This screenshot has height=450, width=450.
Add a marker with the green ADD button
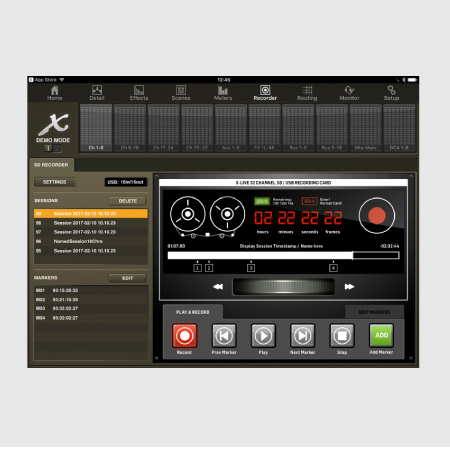(x=381, y=335)
